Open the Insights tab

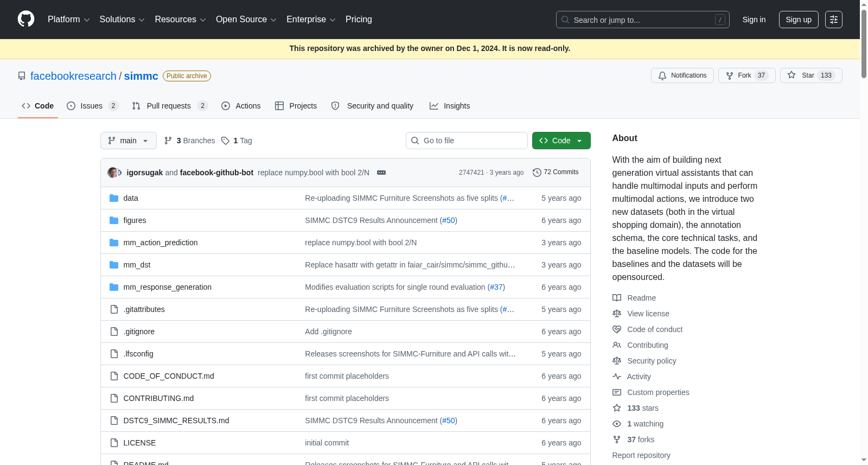tap(450, 106)
